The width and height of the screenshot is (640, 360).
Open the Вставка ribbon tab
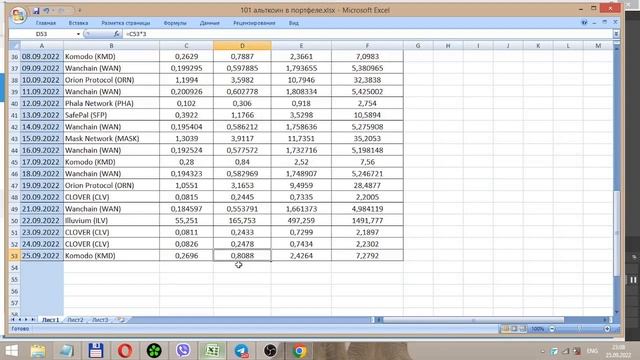pyautogui.click(x=78, y=23)
